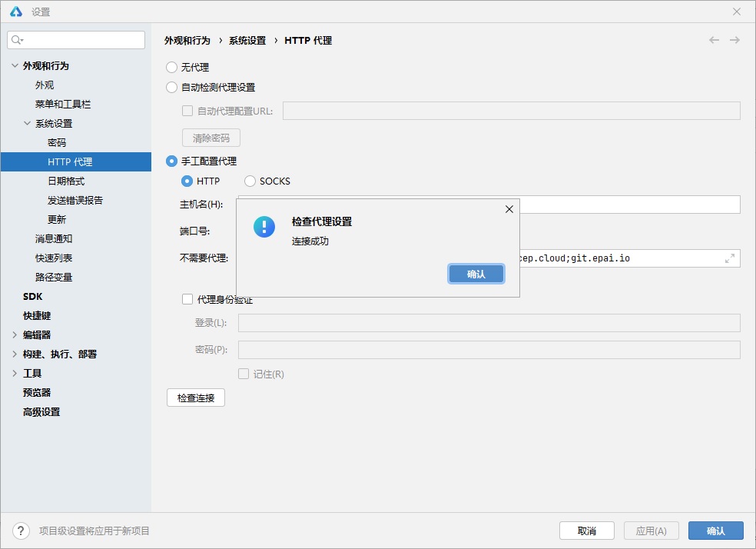The width and height of the screenshot is (756, 549).
Task: Close the 检查代理设置 dialog with its X icon
Action: click(509, 208)
